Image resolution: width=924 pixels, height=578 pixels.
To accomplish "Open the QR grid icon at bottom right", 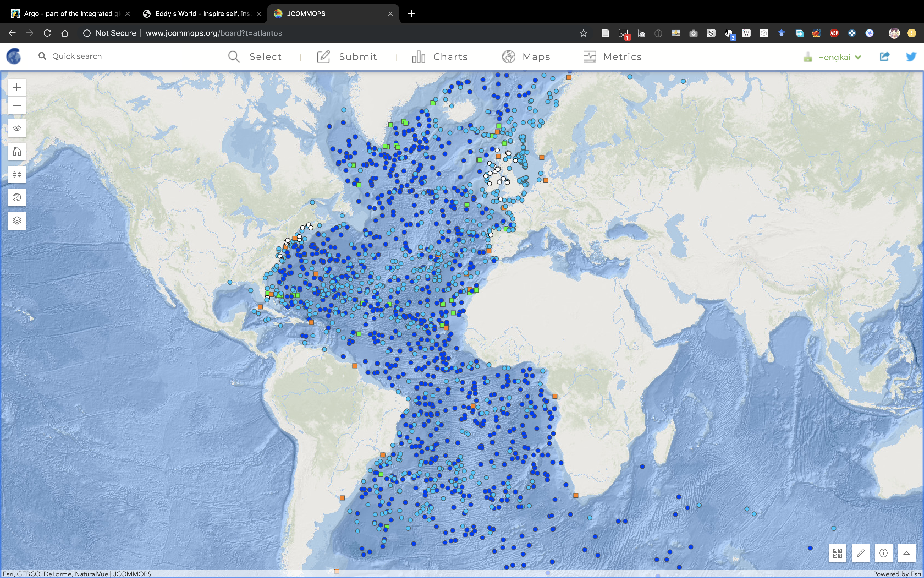I will (837, 553).
